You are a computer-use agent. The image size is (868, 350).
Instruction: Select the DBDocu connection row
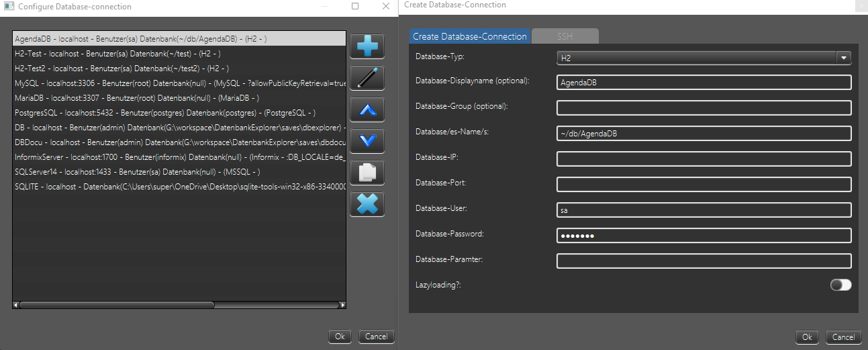(x=179, y=142)
